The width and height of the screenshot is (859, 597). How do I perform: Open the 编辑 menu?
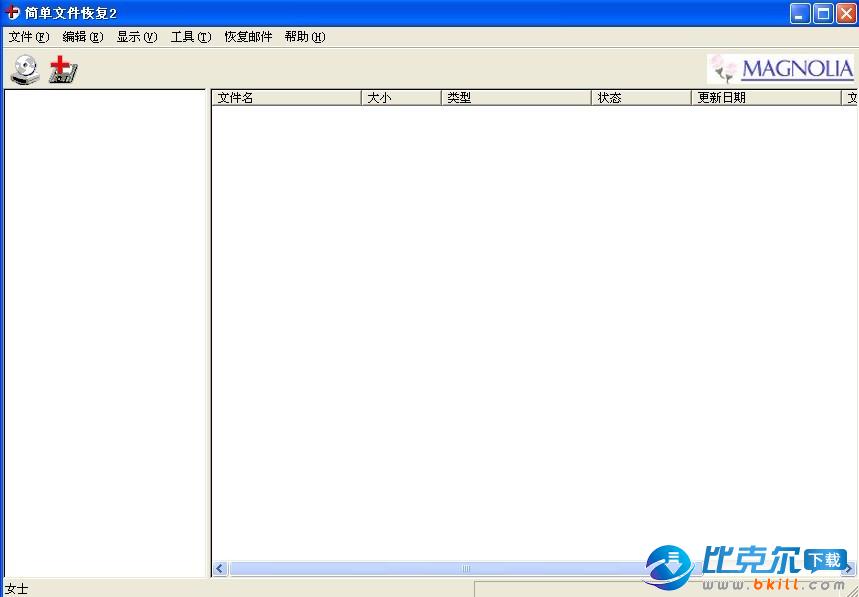(82, 37)
